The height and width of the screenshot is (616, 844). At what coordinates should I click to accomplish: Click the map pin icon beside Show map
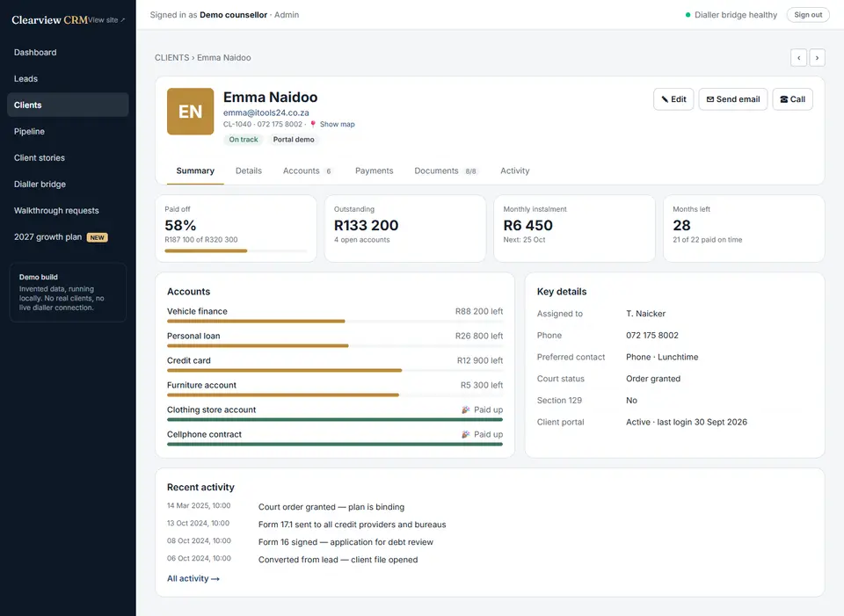pyautogui.click(x=313, y=124)
